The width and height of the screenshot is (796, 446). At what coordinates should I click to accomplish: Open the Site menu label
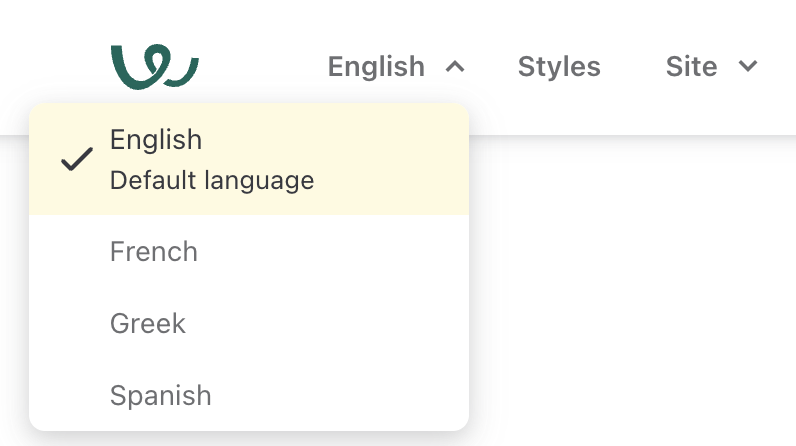pyautogui.click(x=691, y=67)
